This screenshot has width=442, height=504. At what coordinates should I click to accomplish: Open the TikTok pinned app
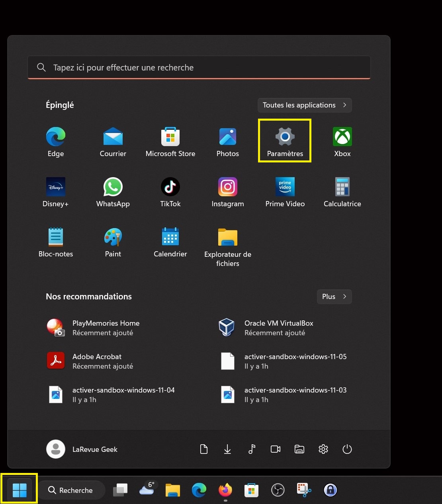(x=170, y=192)
